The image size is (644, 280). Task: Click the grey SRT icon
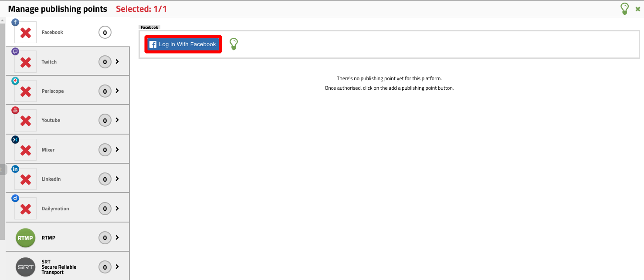pyautogui.click(x=25, y=267)
